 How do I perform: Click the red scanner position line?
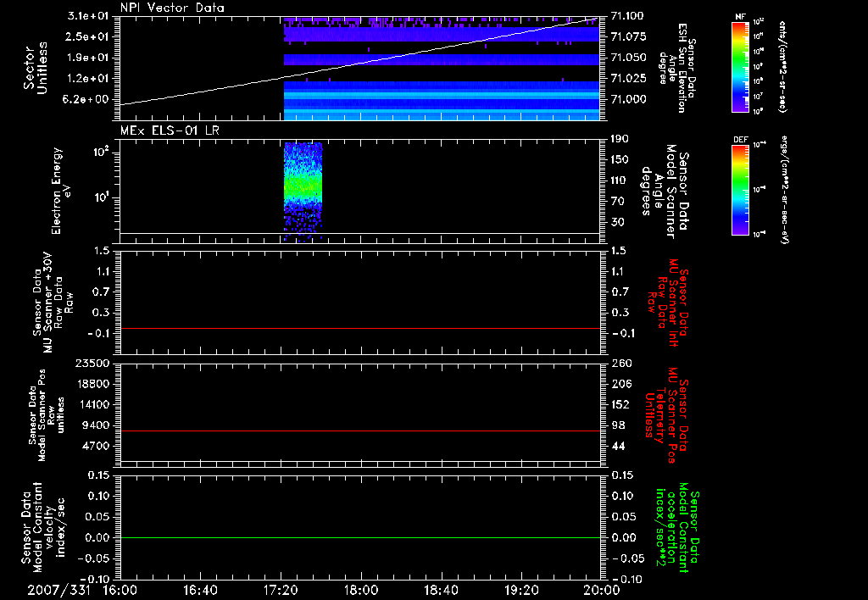pos(359,431)
